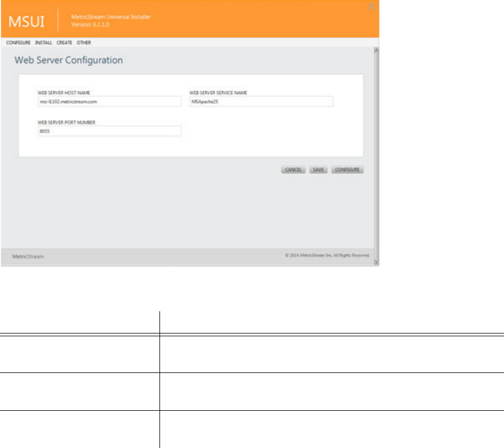Open the CONFIGURE menu
Viewport: 504px width, 448px height.
tap(18, 43)
